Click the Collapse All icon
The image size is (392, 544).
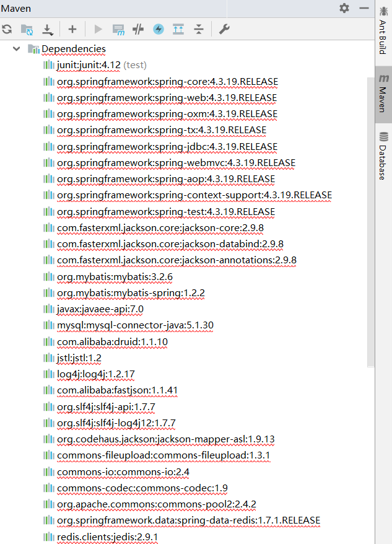198,29
